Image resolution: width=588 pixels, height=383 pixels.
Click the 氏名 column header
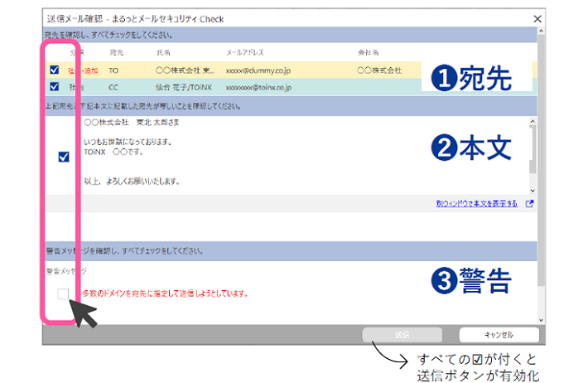coord(163,52)
